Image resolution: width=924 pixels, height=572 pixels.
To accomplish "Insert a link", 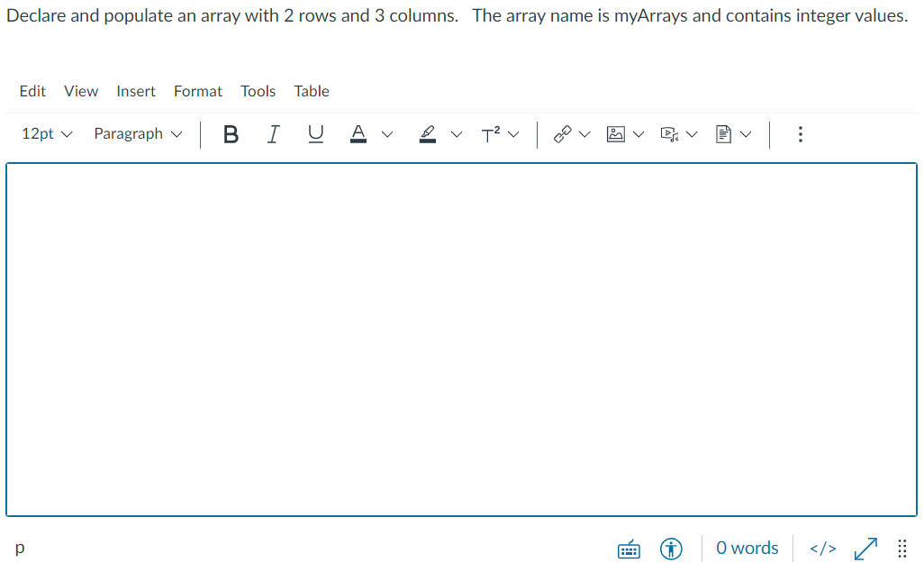I will 560,133.
